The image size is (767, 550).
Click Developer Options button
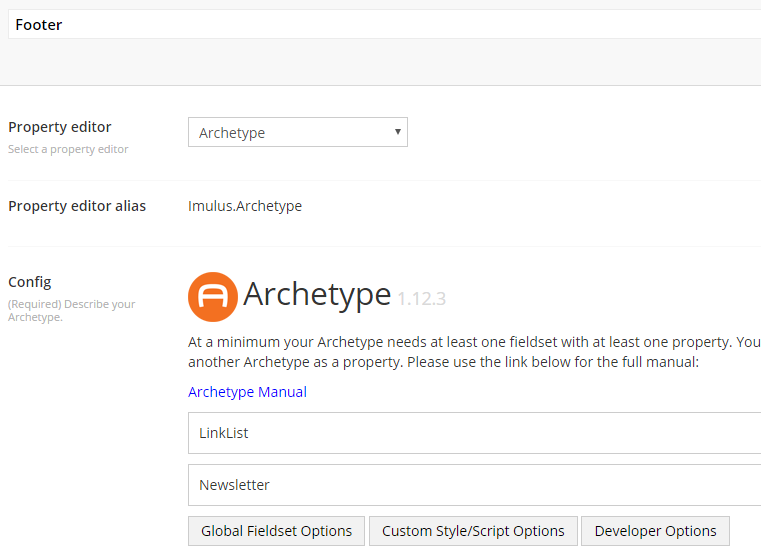tap(655, 531)
